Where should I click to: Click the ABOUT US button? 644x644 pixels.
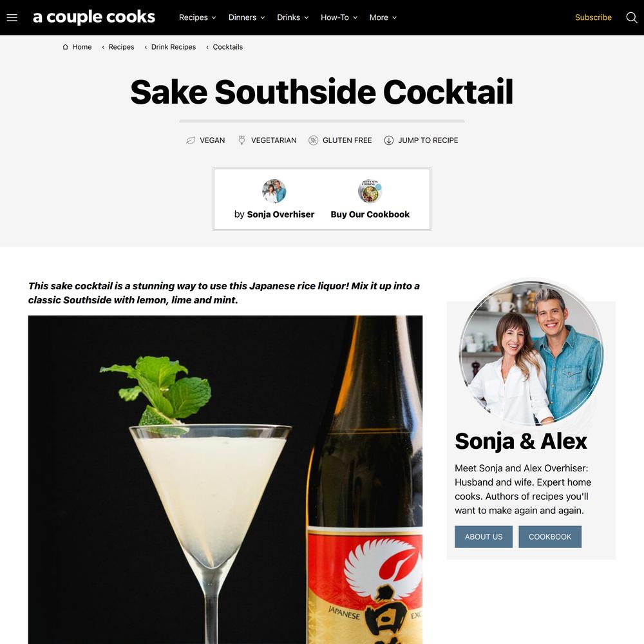click(484, 537)
